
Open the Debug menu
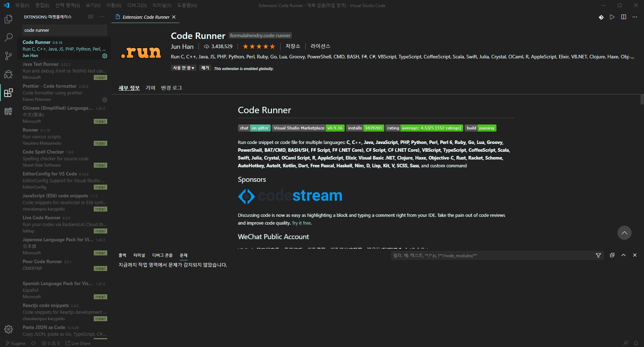click(137, 5)
